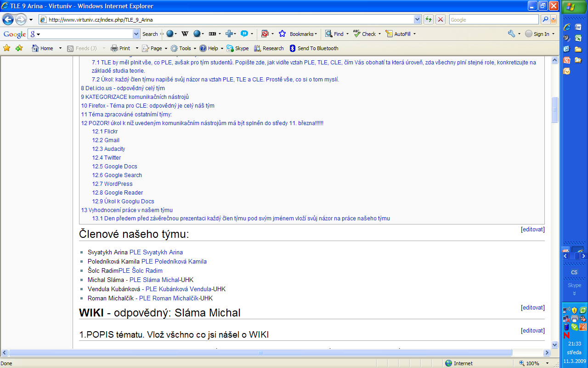Click the Home house icon

click(35, 48)
